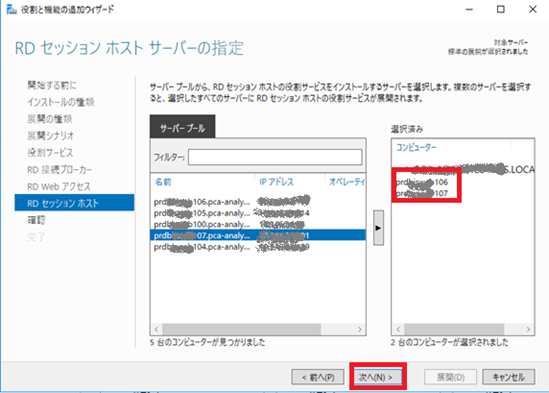Select the RD セッション ホスト wizard step
This screenshot has height=393, width=549.
pyautogui.click(x=74, y=203)
